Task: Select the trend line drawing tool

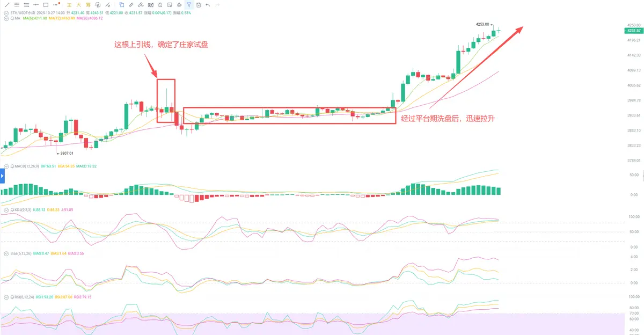Action: pyautogui.click(x=7, y=5)
